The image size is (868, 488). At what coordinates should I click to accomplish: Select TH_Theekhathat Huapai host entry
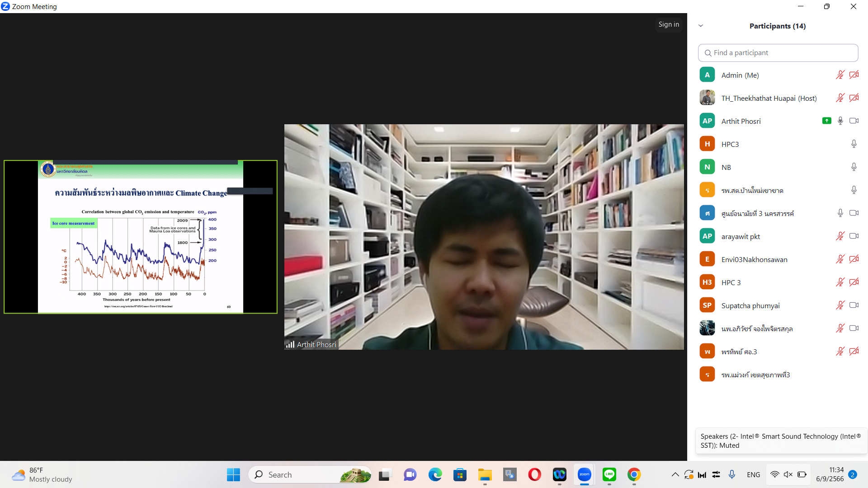(769, 98)
